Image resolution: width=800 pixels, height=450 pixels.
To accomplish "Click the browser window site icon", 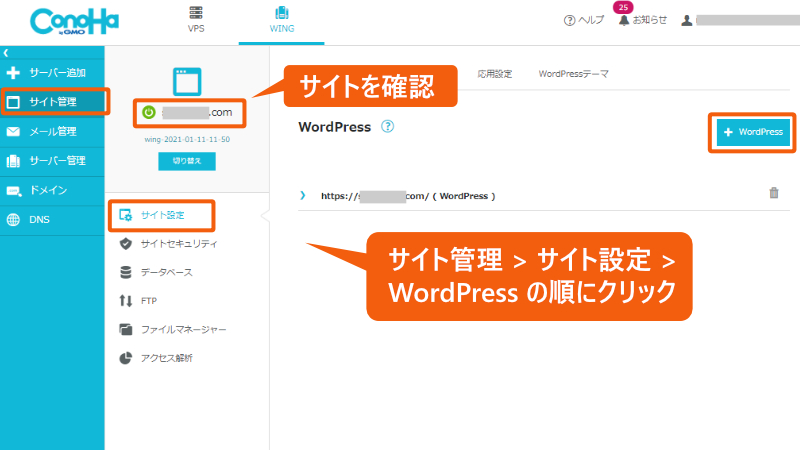I will pyautogui.click(x=187, y=82).
